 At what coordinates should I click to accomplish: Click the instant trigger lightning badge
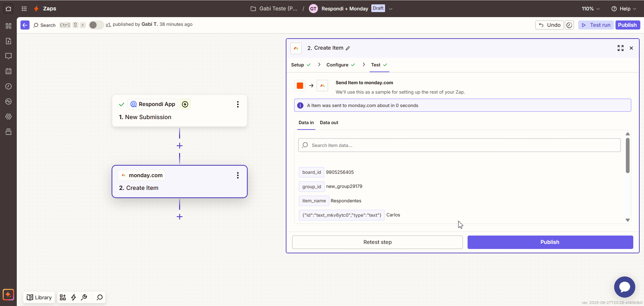(185, 104)
